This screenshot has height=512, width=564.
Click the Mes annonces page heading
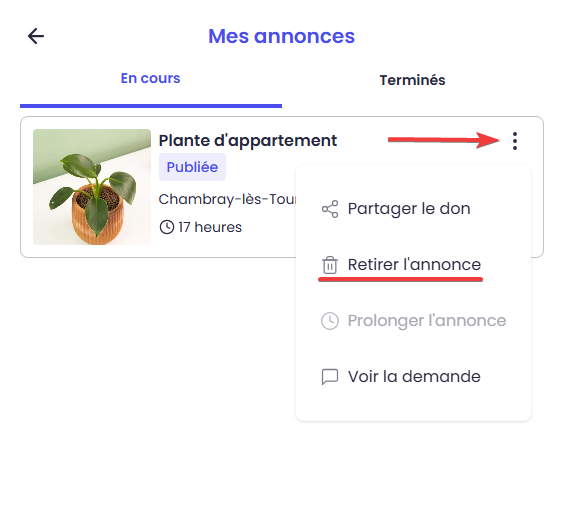[x=282, y=36]
